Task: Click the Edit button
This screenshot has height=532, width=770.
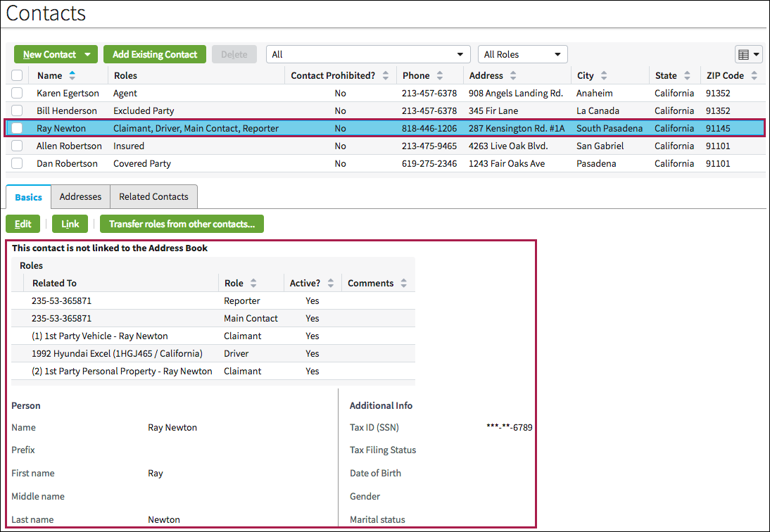Action: pos(23,224)
